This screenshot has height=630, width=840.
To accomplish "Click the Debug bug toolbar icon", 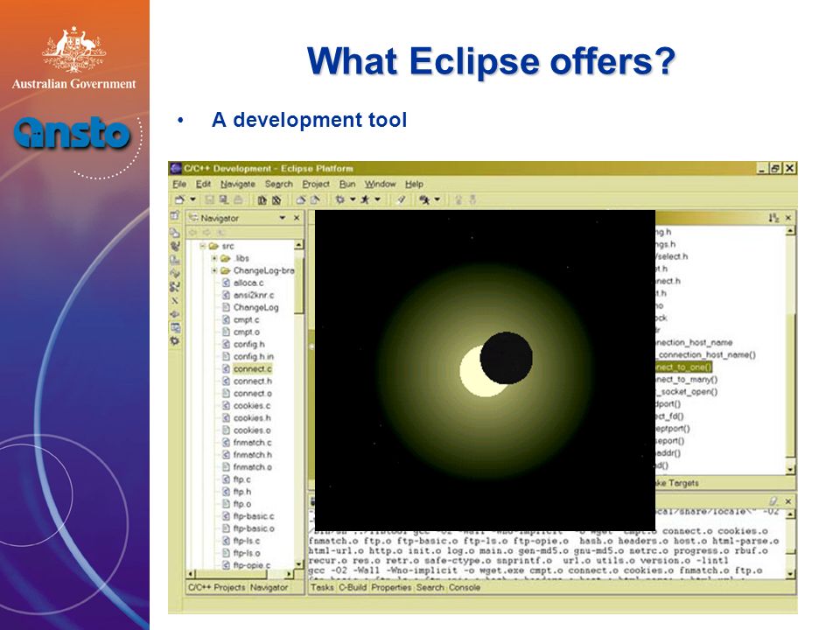I will click(339, 199).
